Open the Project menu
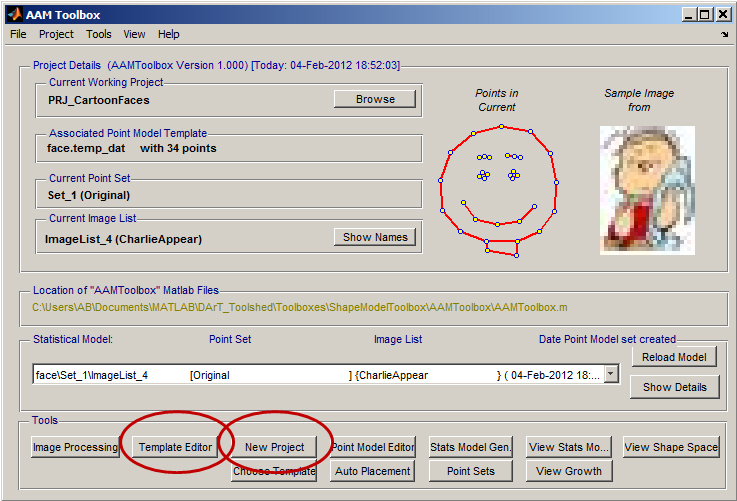Image resolution: width=737 pixels, height=501 pixels. click(x=56, y=34)
